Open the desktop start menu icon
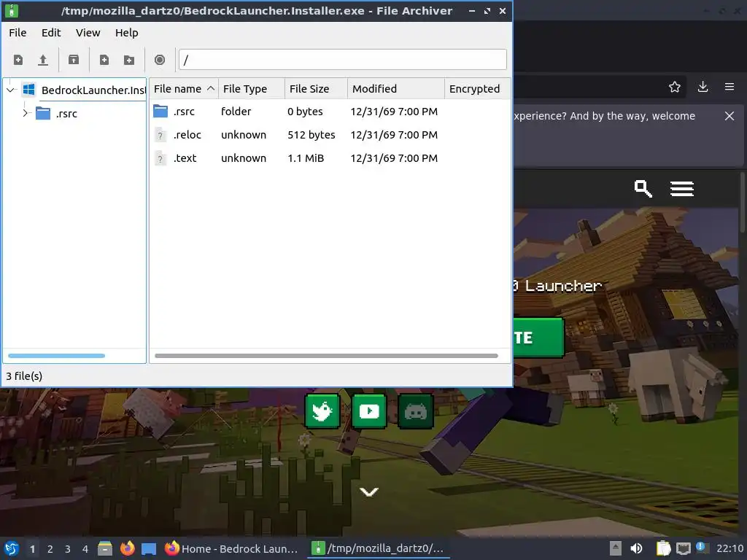Screen dimensions: 747x560 12,548
